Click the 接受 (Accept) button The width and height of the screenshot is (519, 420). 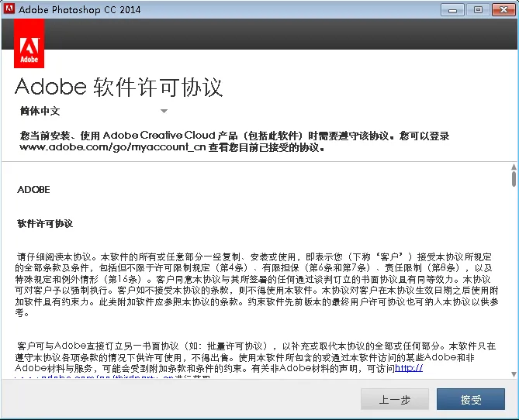coord(471,399)
